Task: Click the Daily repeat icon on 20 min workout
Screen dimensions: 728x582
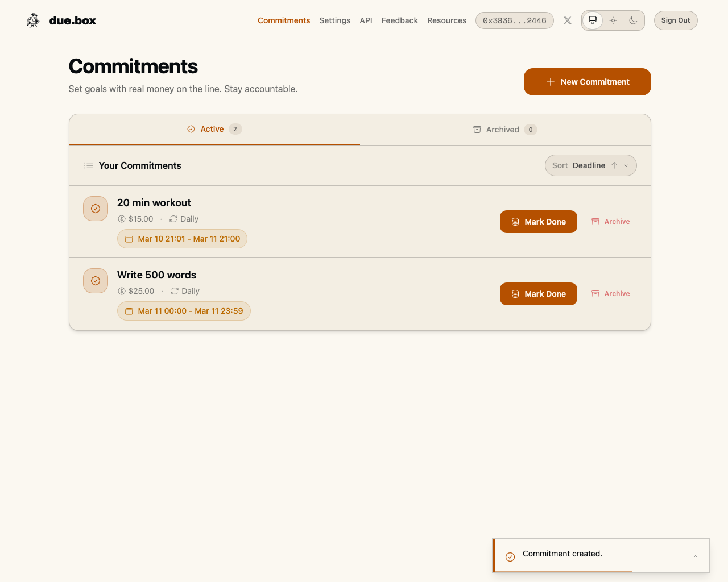Action: pos(172,219)
